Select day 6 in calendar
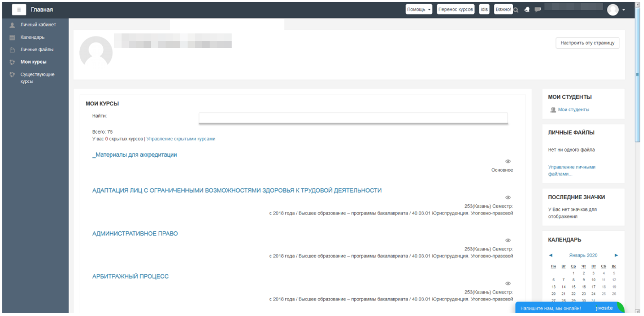 554,280
